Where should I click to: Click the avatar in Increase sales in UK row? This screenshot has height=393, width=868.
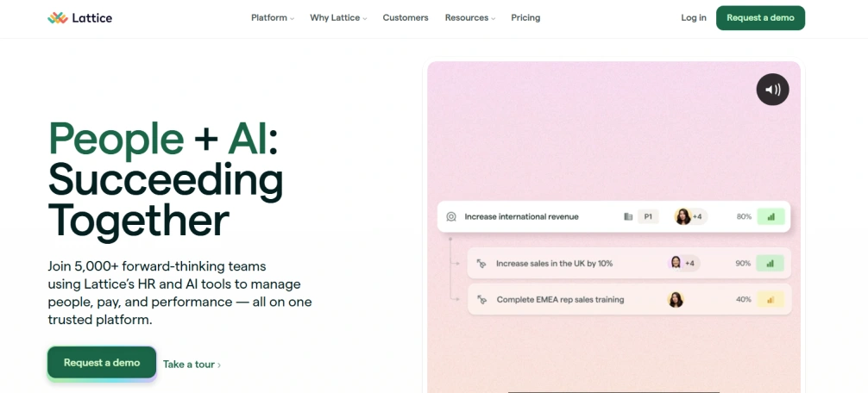[x=676, y=263]
